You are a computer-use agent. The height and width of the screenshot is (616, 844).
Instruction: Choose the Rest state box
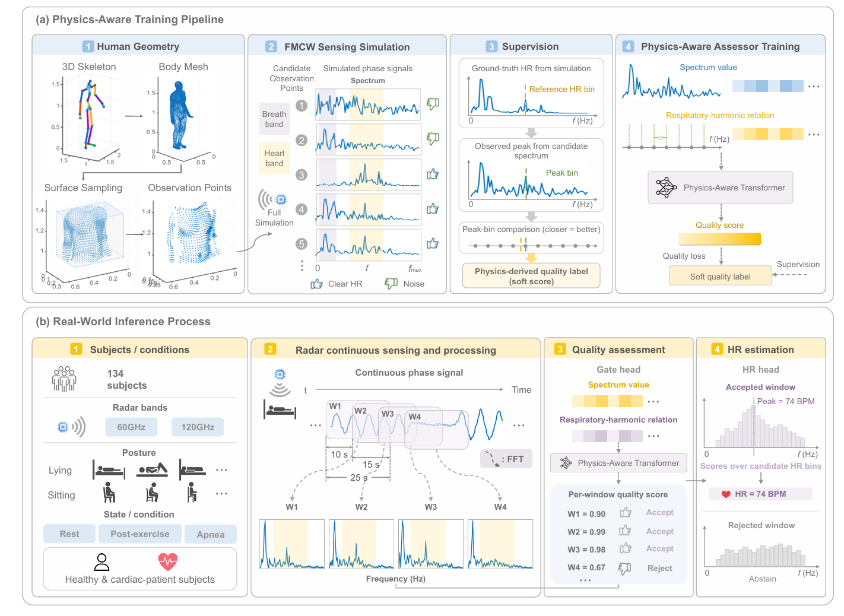point(69,534)
